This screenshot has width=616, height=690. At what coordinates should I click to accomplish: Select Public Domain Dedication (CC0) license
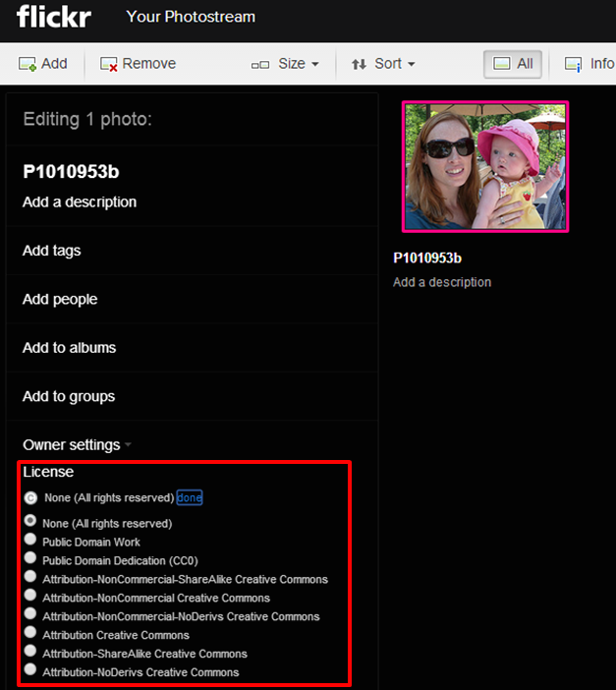pyautogui.click(x=29, y=557)
